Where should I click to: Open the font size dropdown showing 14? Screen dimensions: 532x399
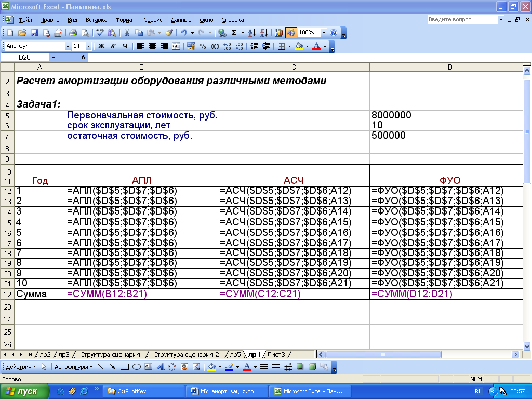(88, 46)
